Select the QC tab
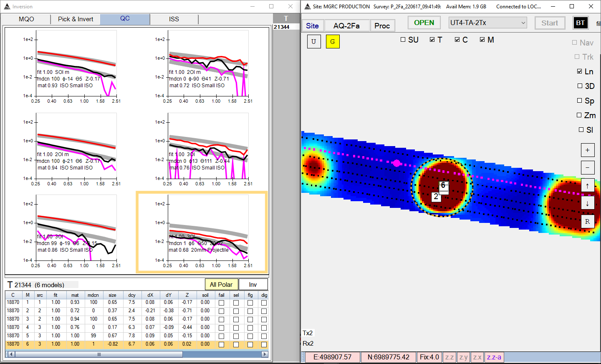 click(x=125, y=19)
